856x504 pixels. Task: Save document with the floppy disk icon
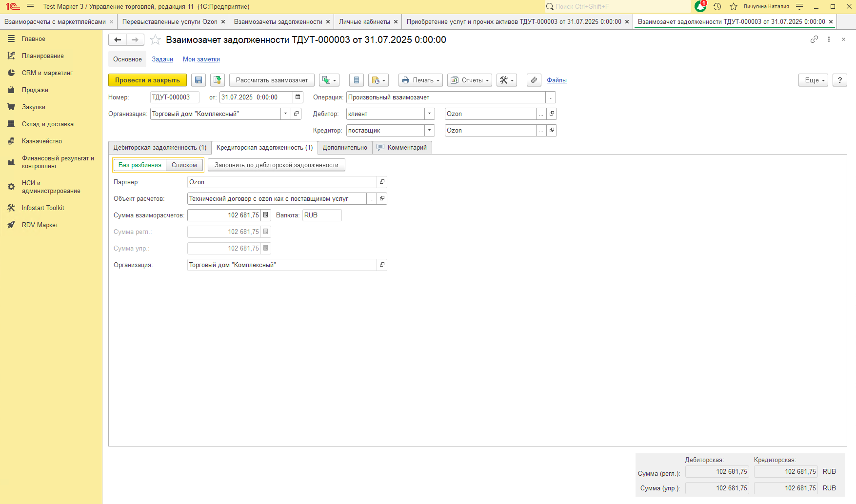click(199, 80)
